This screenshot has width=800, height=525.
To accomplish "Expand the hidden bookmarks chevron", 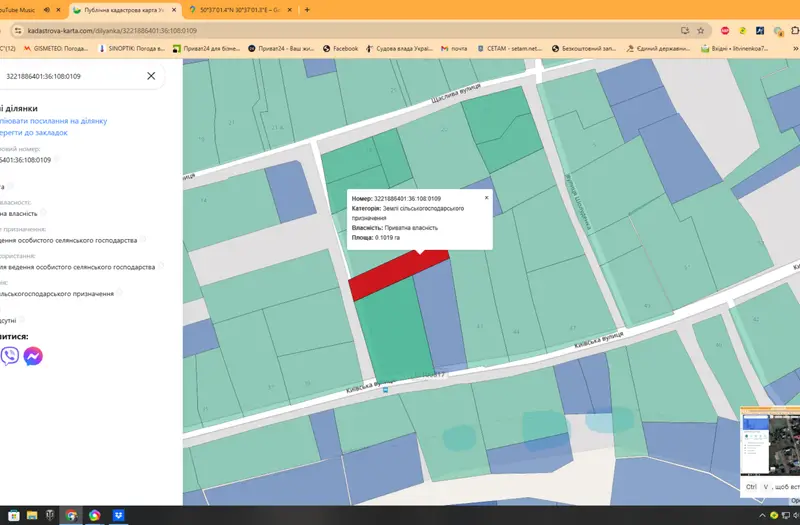I will point(795,48).
